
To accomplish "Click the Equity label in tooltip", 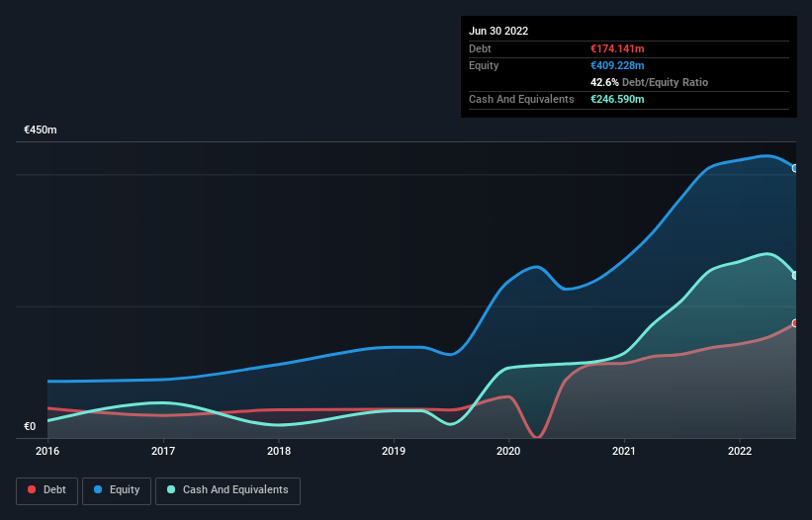I will 484,65.
